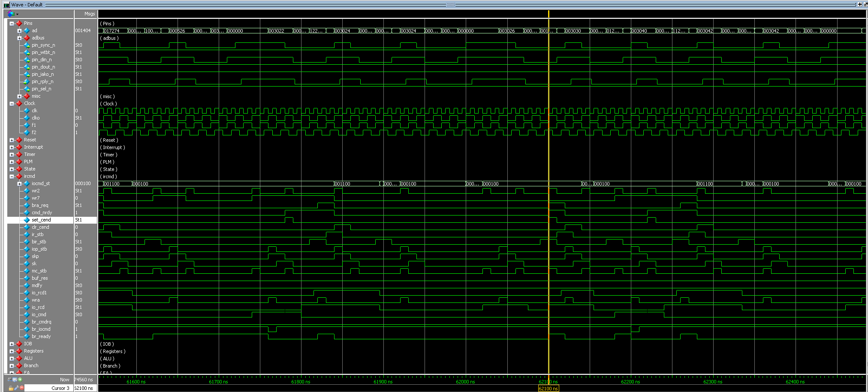Image resolution: width=868 pixels, height=392 pixels.
Task: Toggle the lock for Cursor 3
Action: [x=11, y=388]
